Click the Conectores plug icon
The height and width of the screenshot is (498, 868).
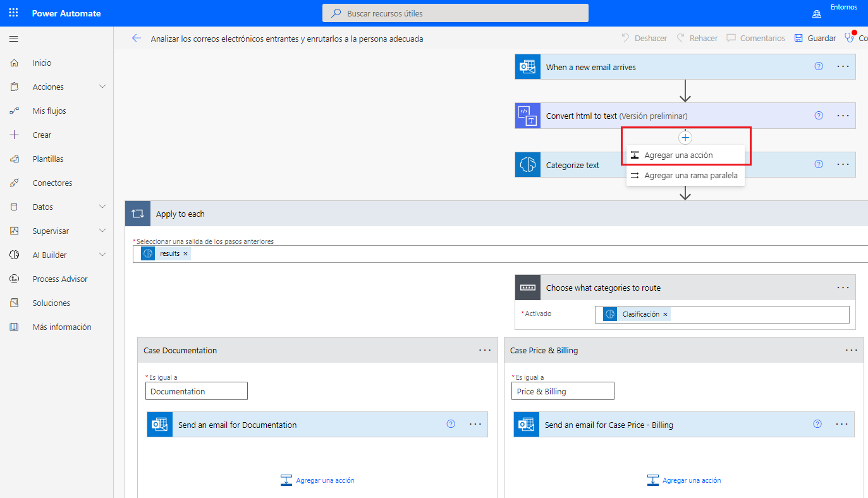pyautogui.click(x=14, y=183)
